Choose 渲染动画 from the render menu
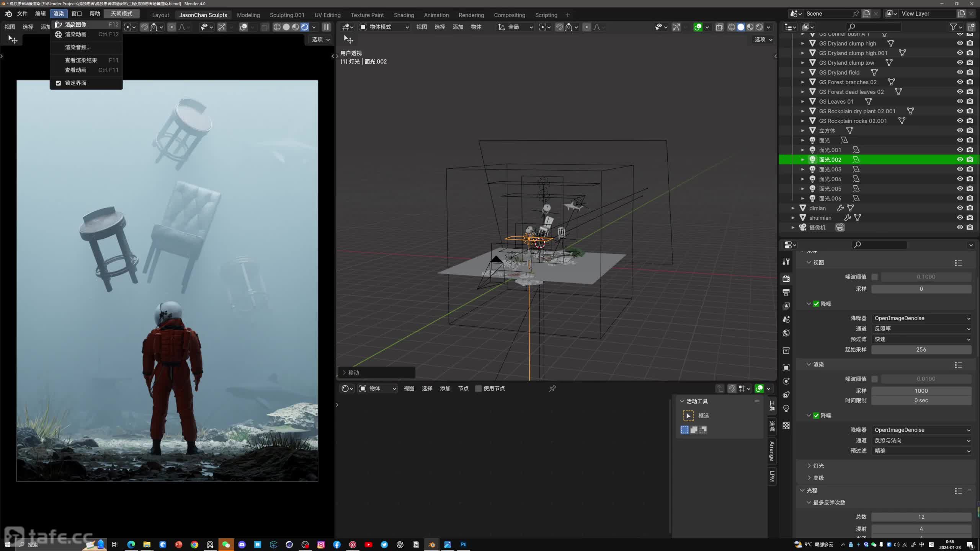This screenshot has width=980, height=551. pos(87,34)
